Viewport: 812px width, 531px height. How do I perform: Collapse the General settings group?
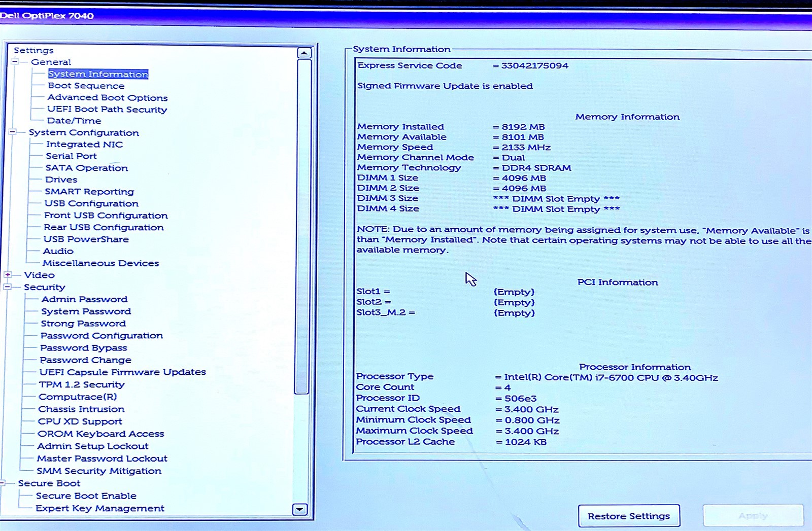15,62
